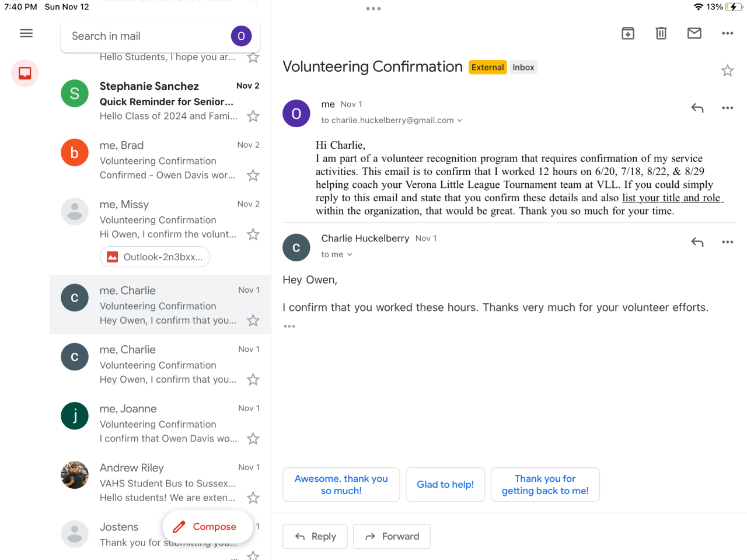Star the Stephanie Sanchez email
This screenshot has height=560, width=747.
253,117
